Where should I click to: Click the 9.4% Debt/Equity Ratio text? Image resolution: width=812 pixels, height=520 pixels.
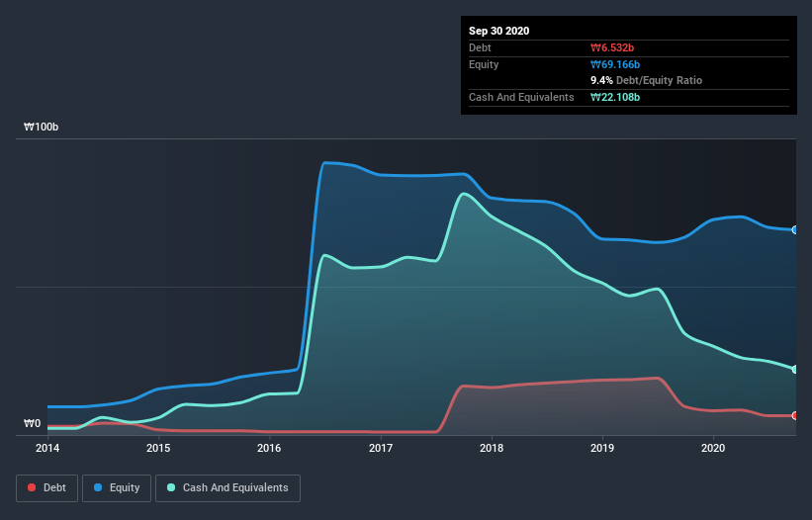pyautogui.click(x=646, y=80)
